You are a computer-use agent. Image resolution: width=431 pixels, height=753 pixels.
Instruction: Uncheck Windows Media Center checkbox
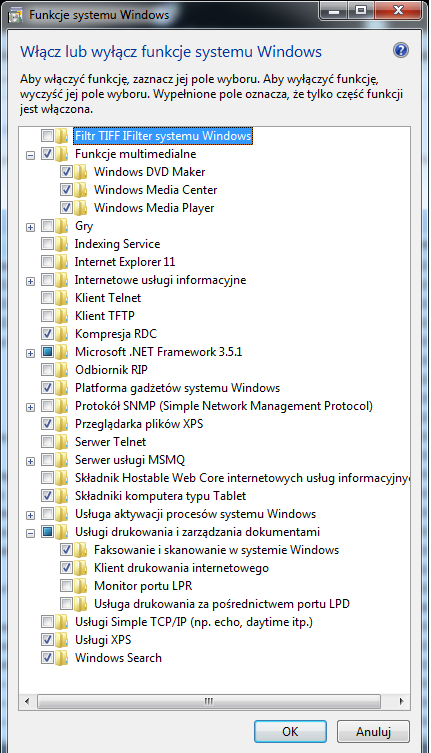(66, 190)
